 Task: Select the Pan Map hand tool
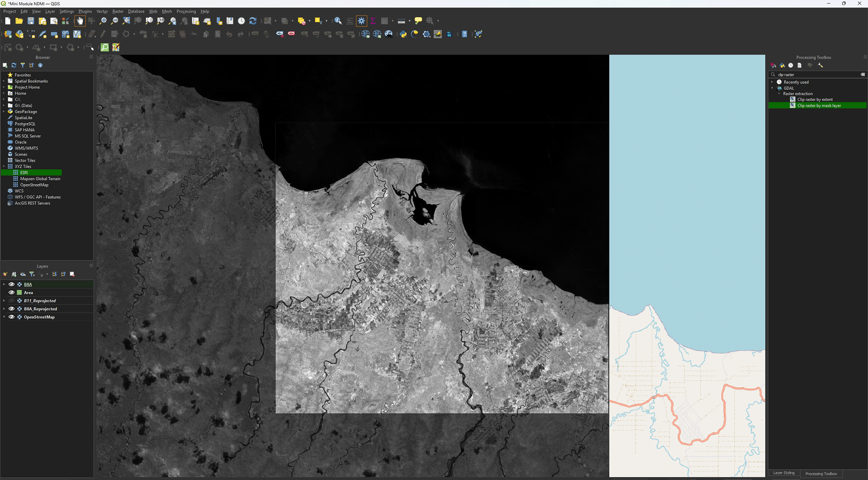[x=80, y=21]
